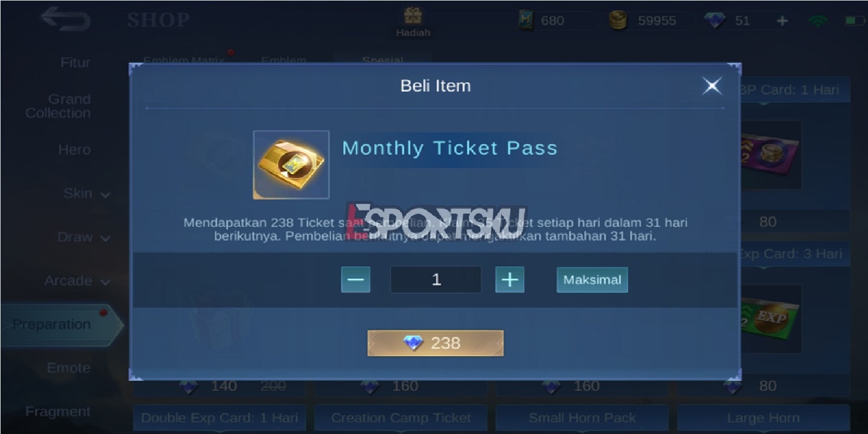
Task: Expand the Arcade category chevron
Action: 105,282
